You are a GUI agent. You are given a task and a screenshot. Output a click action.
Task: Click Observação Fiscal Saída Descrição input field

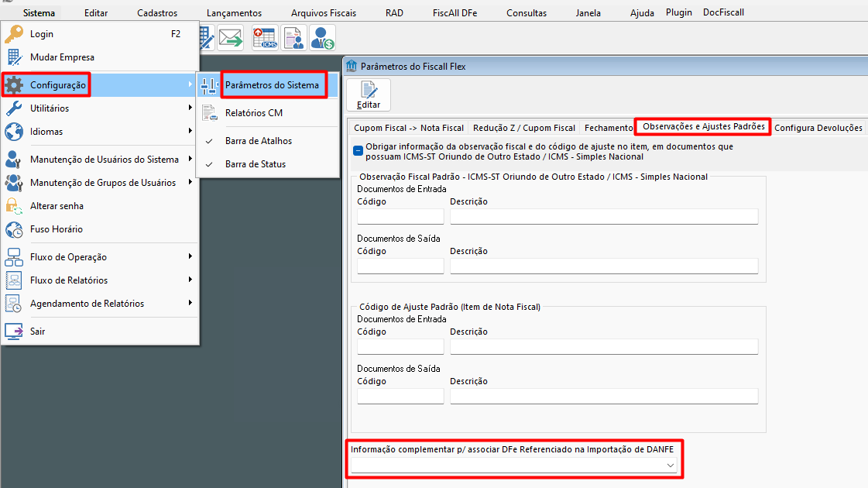pos(604,266)
